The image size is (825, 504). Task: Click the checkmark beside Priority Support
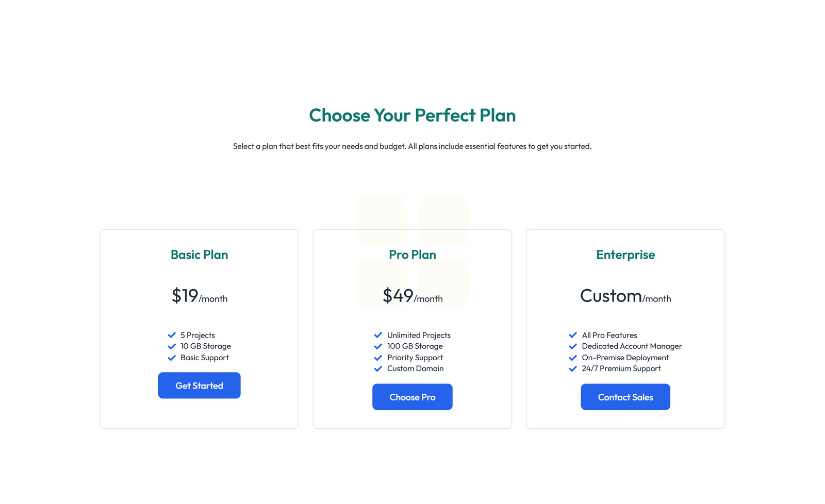378,357
